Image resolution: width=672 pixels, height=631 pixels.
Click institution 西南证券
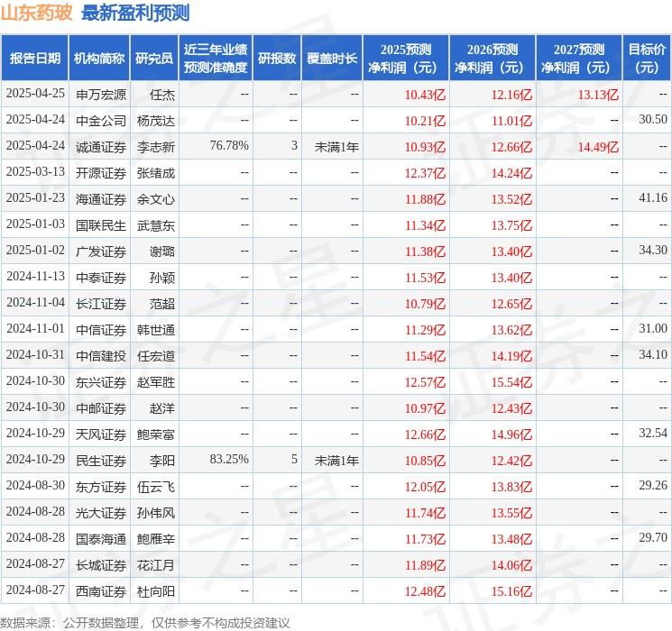(x=101, y=590)
